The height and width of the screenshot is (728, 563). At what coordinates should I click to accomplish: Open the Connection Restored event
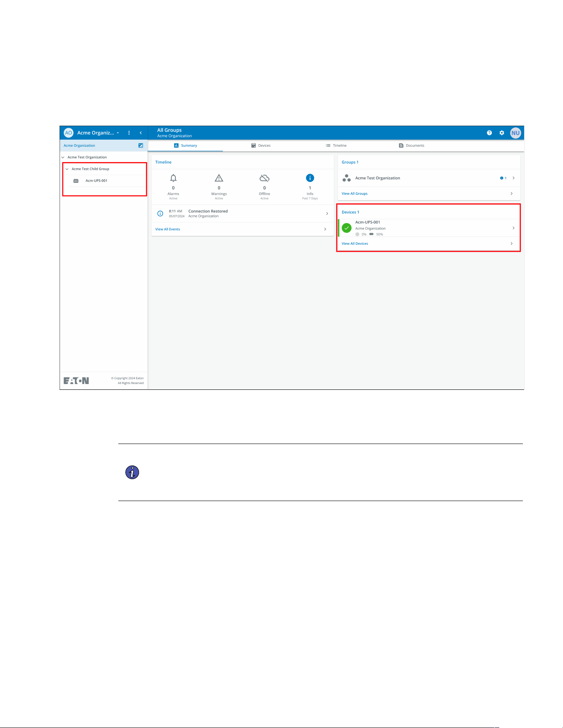[242, 213]
